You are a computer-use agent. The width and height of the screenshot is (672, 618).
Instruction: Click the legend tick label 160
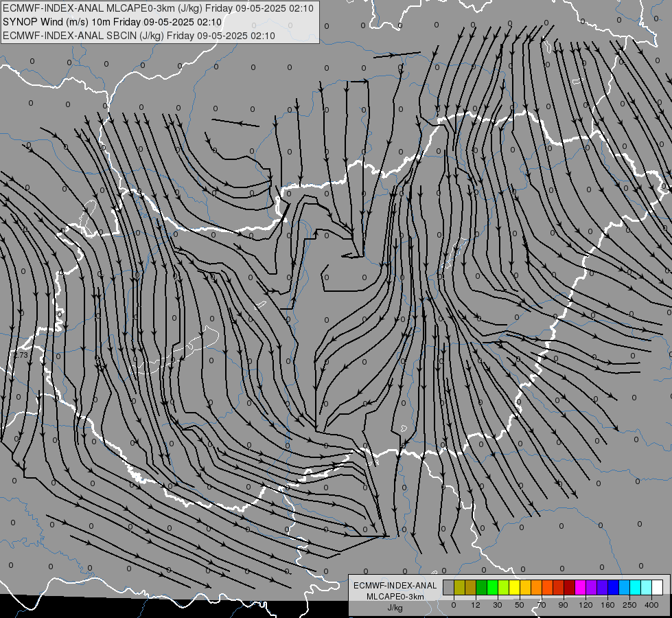point(607,605)
